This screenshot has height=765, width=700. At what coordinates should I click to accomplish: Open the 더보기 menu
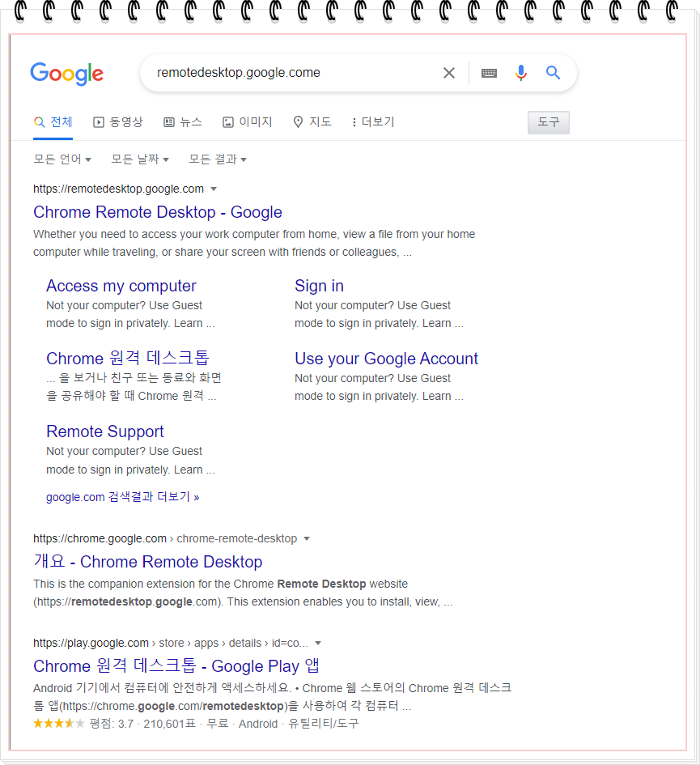374,122
